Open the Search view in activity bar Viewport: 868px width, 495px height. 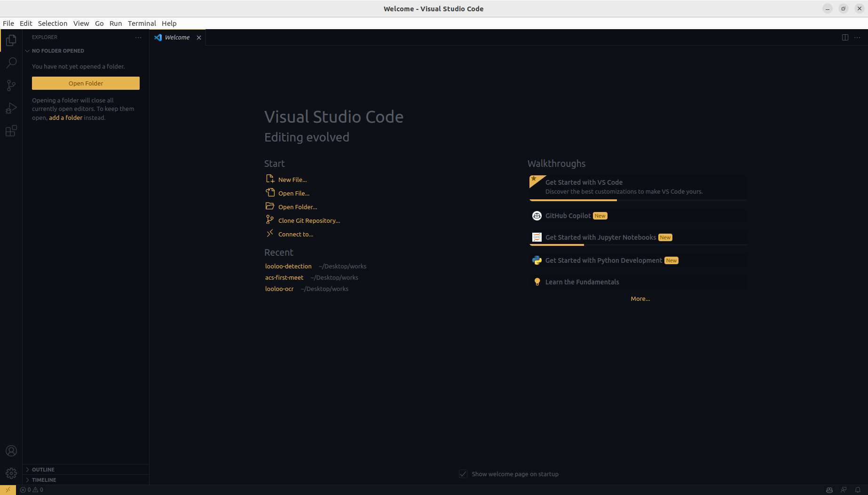(11, 63)
